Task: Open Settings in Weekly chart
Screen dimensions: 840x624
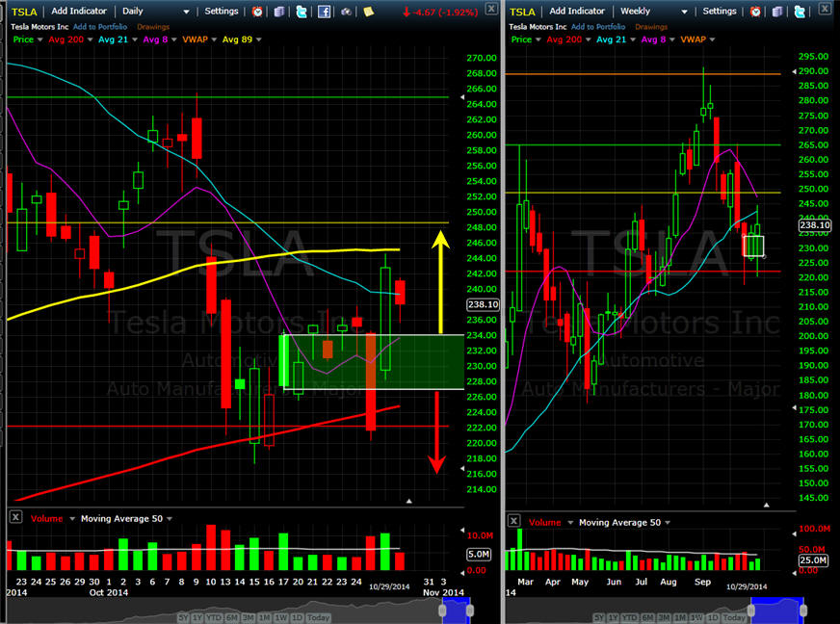Action: 720,12
